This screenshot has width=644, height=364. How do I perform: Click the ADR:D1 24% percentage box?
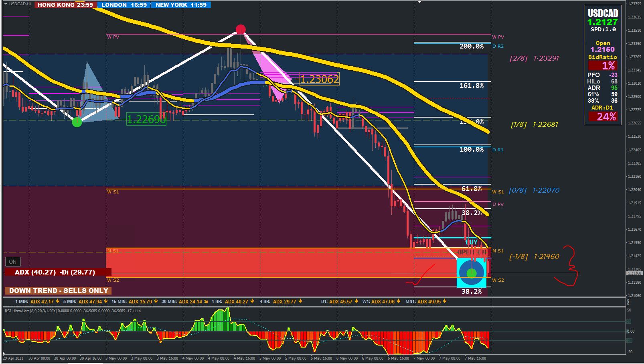(603, 116)
